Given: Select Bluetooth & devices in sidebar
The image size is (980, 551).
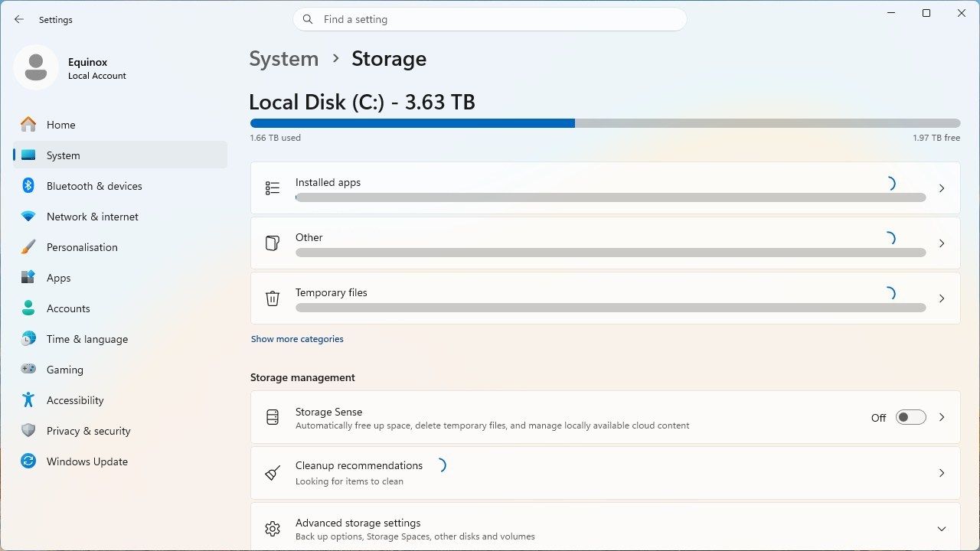Looking at the screenshot, I should pyautogui.click(x=120, y=186).
